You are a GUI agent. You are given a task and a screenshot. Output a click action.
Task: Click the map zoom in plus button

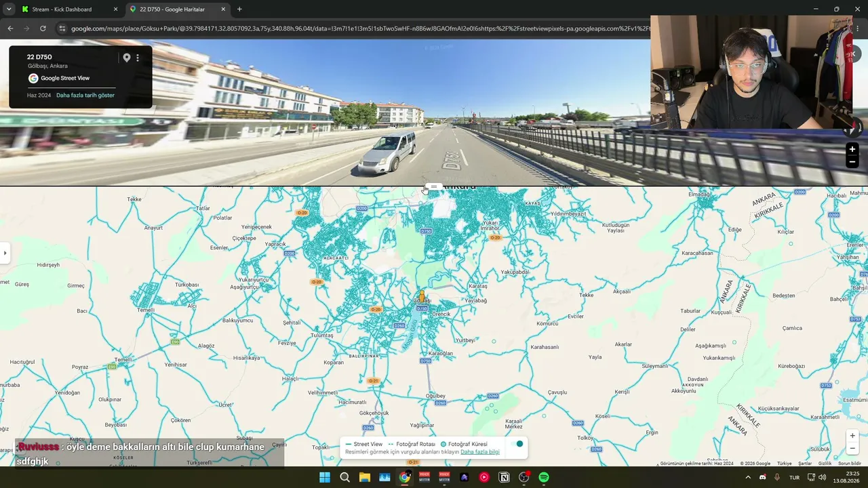click(x=852, y=436)
